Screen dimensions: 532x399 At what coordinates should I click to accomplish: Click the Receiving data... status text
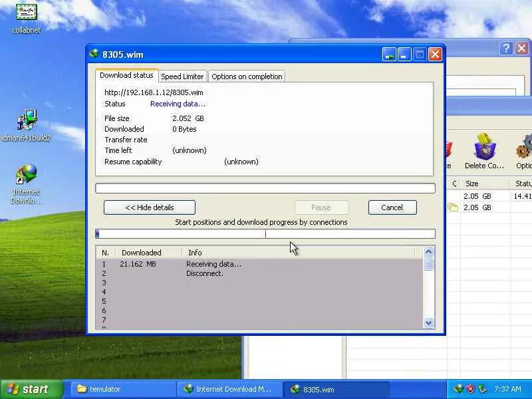178,104
